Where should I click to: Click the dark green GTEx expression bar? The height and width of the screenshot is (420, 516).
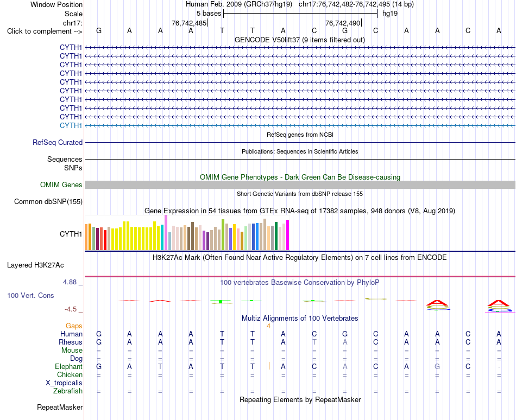point(276,236)
